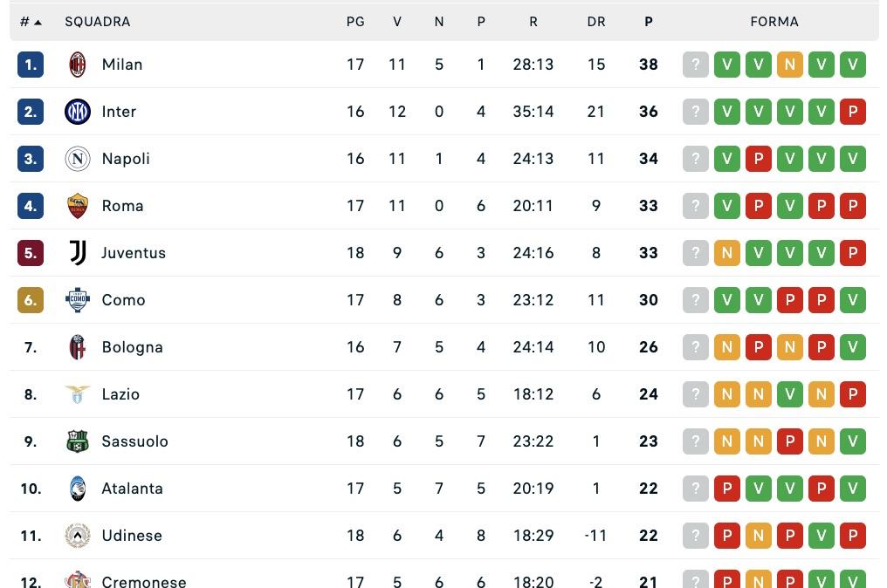The height and width of the screenshot is (588, 887).
Task: Reveal Juventus's hidden result badge
Action: click(x=696, y=252)
